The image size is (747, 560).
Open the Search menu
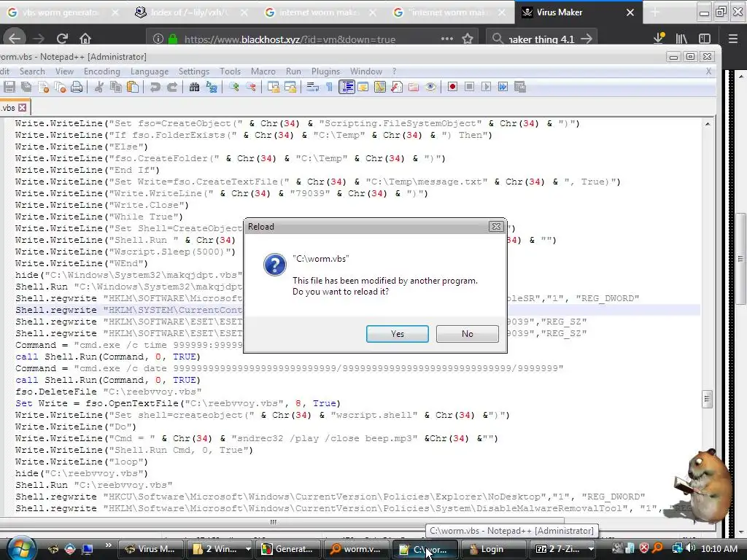click(32, 71)
